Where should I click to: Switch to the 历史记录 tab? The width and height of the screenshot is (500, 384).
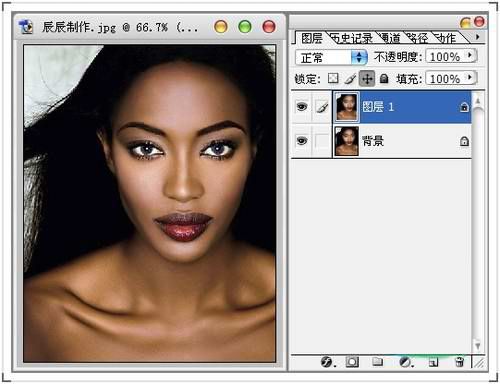click(x=352, y=39)
